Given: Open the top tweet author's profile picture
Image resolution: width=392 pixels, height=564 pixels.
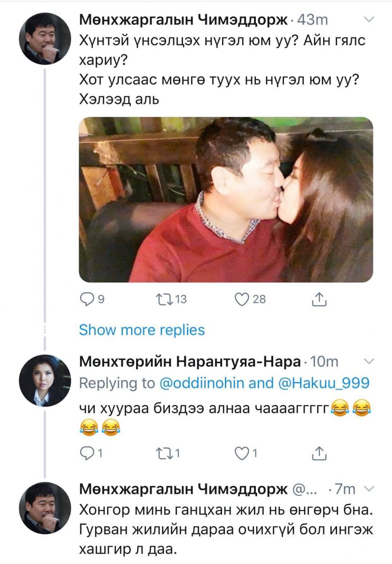Looking at the screenshot, I should 45,39.
